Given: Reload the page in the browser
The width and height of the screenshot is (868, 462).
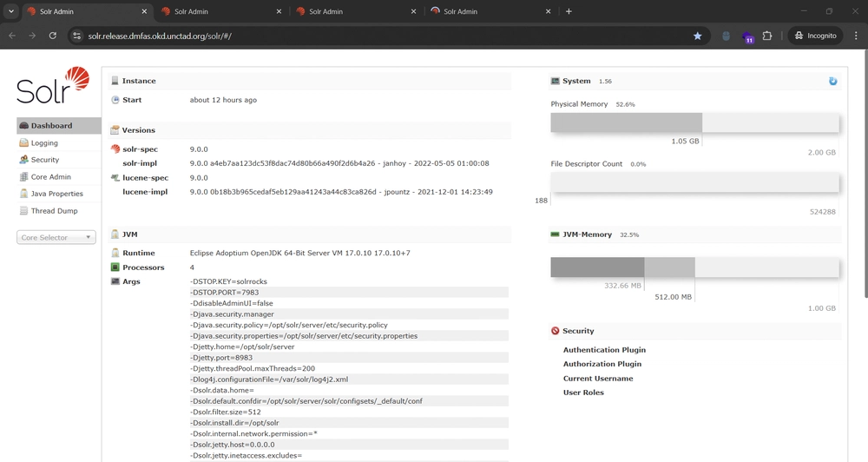Looking at the screenshot, I should coord(53,36).
